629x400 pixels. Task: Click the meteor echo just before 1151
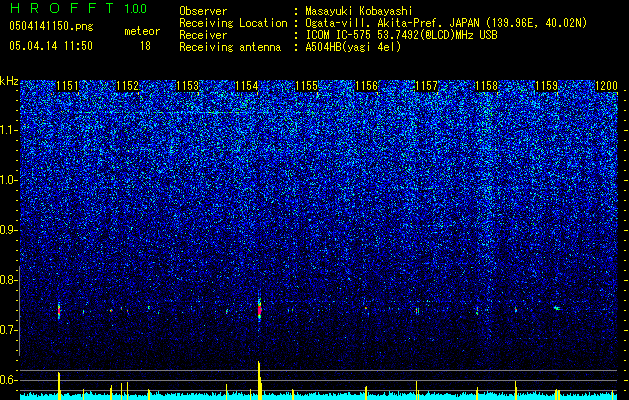(x=59, y=310)
